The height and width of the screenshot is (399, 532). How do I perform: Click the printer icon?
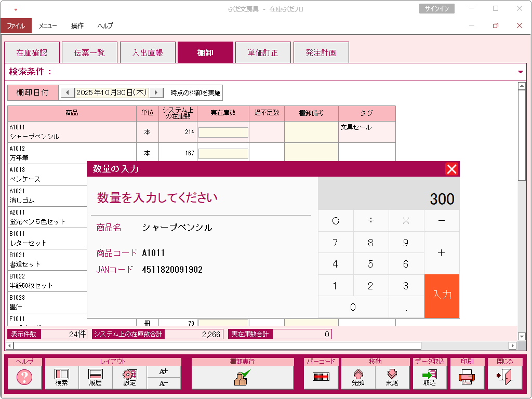tap(467, 377)
